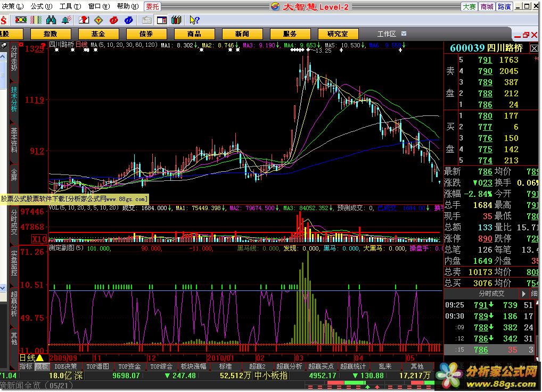
Task: Open the 工具 menu
Action: [70, 6]
